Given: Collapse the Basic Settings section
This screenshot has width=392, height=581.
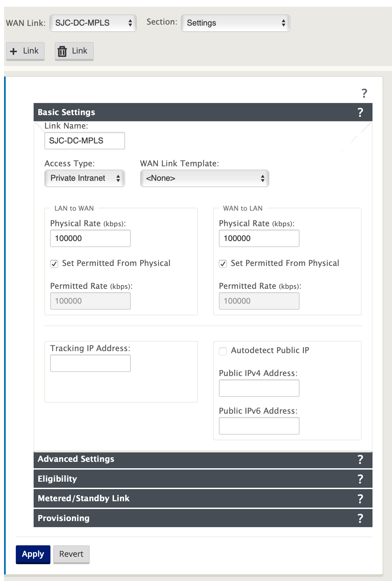Looking at the screenshot, I should (203, 112).
